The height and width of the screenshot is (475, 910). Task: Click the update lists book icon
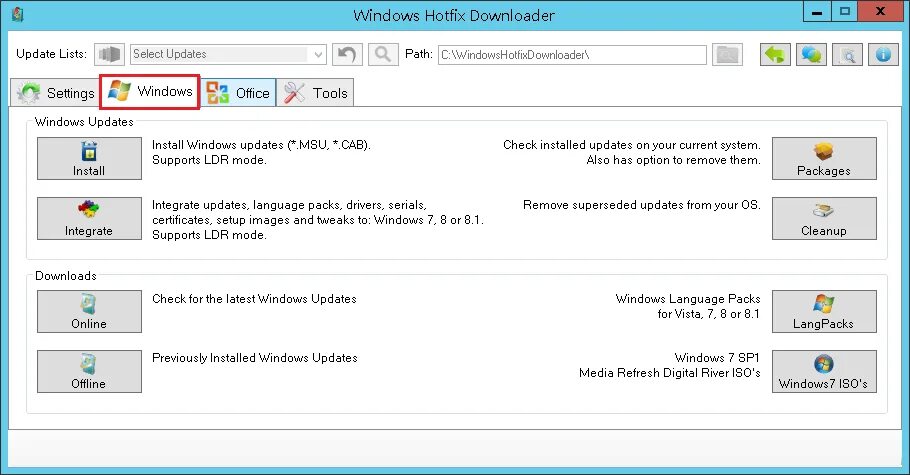point(110,55)
